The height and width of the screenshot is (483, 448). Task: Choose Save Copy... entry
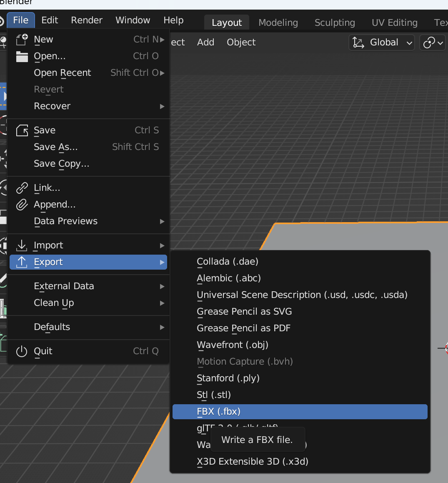tap(88, 163)
